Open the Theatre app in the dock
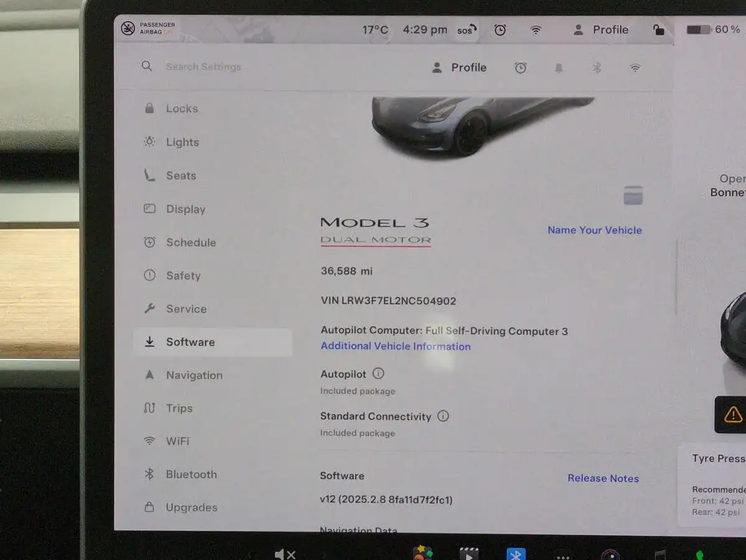The width and height of the screenshot is (746, 560). tap(469, 554)
